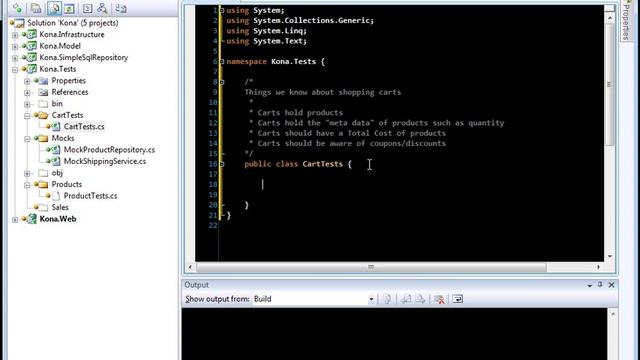This screenshot has height=360, width=640.
Task: Select the Kona.Web project
Action: click(58, 219)
